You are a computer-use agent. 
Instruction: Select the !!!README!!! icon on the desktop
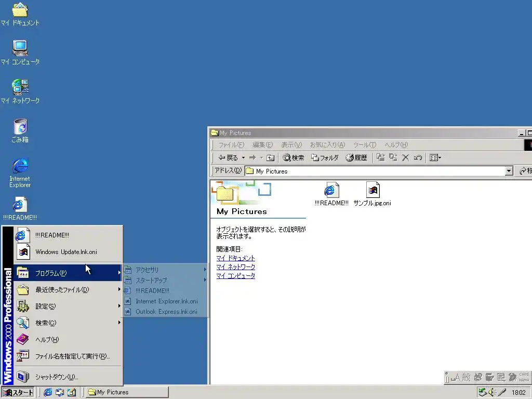pos(20,209)
